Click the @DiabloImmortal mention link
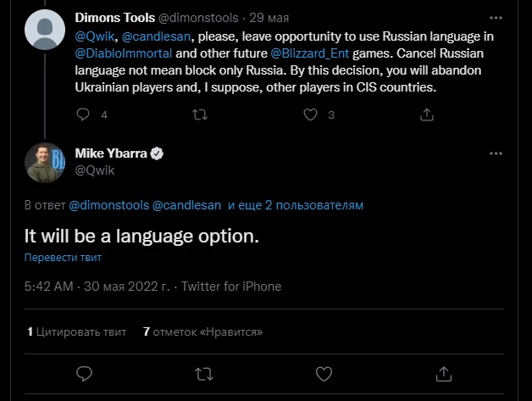 pos(124,53)
